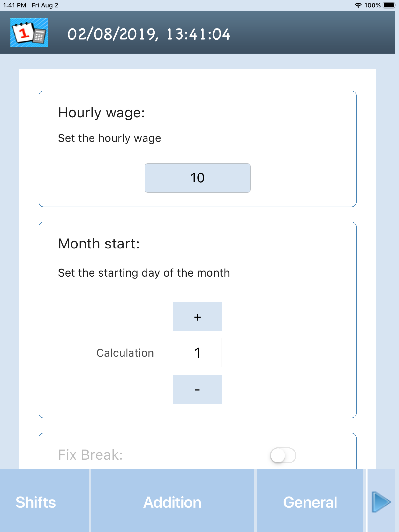
Task: Tap the Calculation label
Action: pyautogui.click(x=125, y=353)
